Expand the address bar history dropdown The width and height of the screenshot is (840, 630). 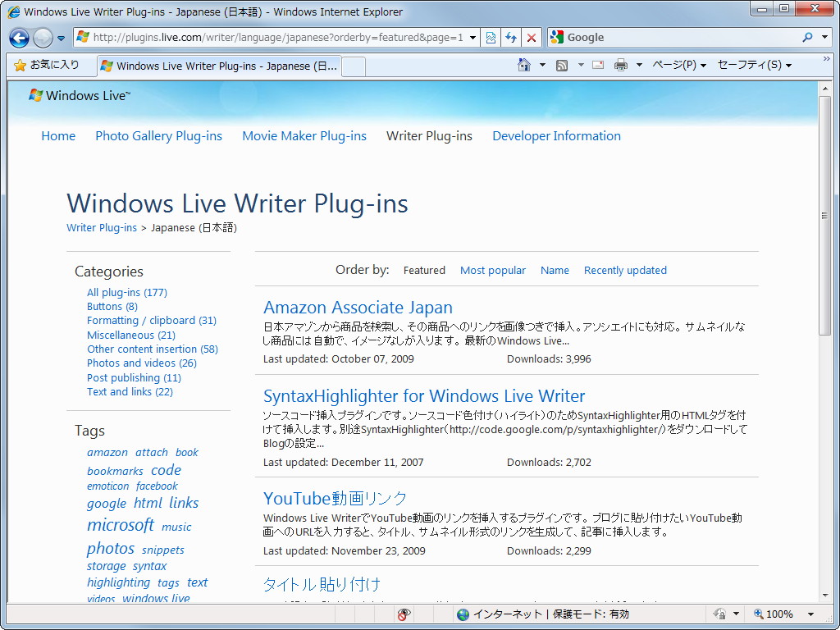click(473, 38)
